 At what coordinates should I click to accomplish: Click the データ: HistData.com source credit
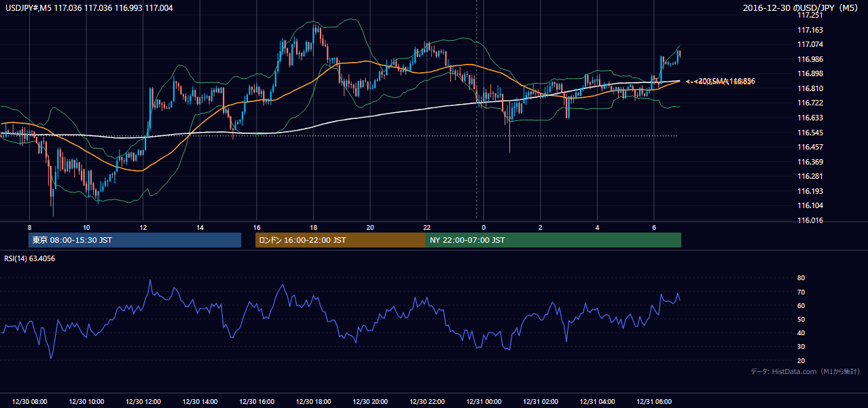point(806,371)
